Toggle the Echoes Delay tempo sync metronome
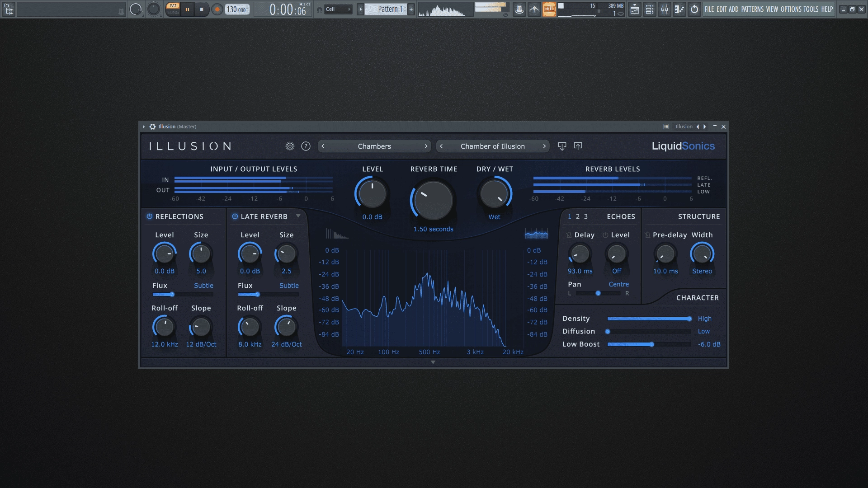 [569, 235]
